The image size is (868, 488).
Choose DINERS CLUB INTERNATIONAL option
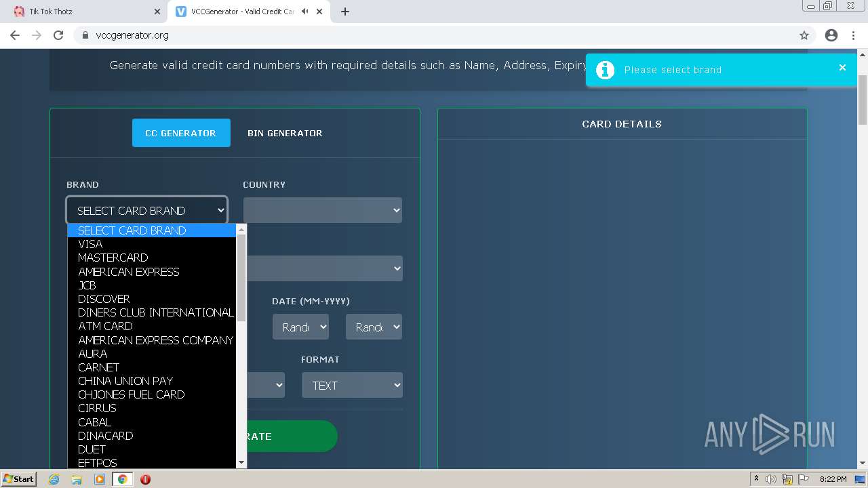coord(152,312)
